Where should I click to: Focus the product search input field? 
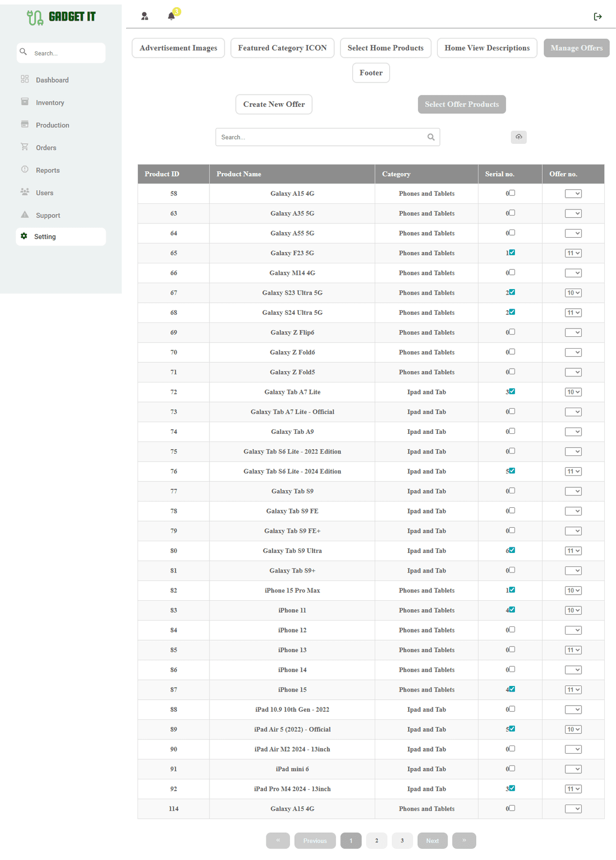click(321, 137)
